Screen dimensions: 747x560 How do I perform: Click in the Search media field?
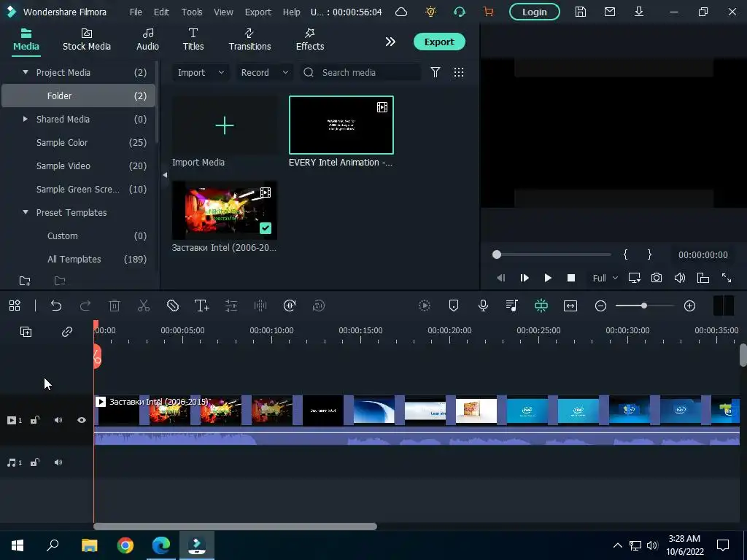coord(360,72)
